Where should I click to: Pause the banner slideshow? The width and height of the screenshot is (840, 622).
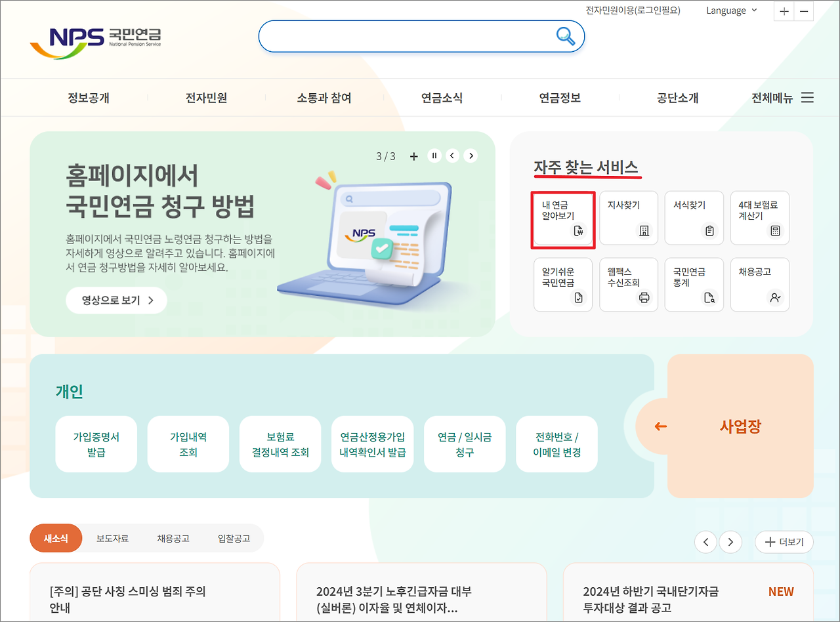coord(434,155)
